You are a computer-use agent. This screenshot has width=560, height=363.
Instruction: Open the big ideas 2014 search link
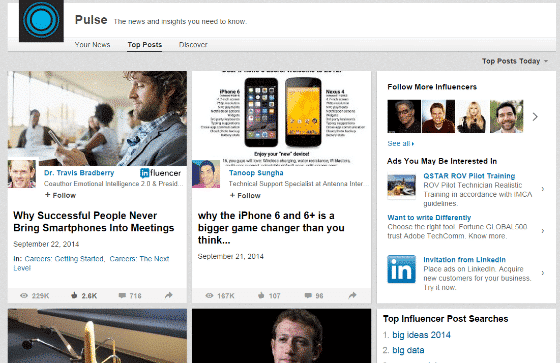421,335
